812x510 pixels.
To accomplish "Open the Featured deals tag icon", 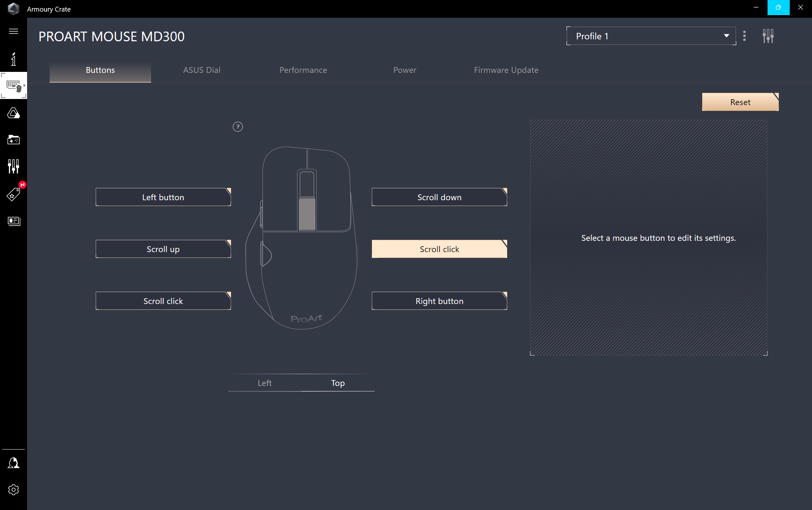I will [x=14, y=194].
